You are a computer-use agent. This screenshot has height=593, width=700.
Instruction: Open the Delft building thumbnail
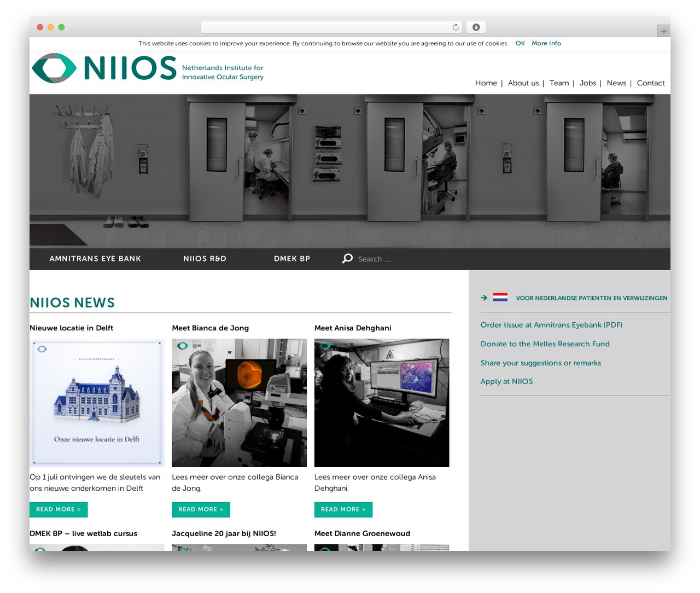[x=97, y=403]
